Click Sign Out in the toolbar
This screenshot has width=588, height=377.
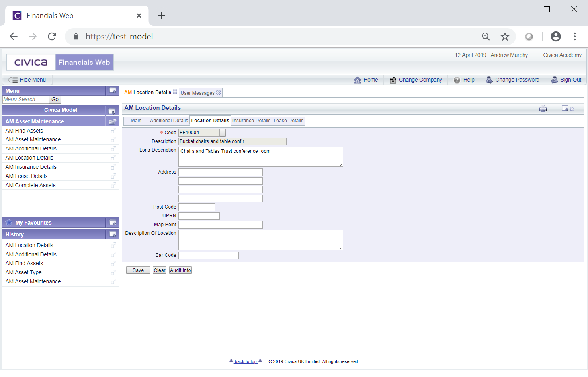tap(566, 80)
